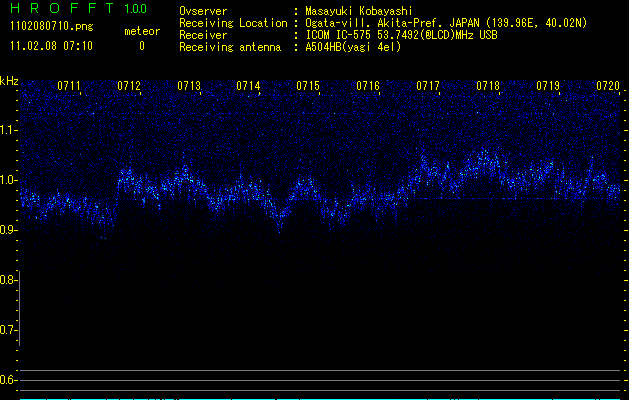Image resolution: width=629 pixels, height=400 pixels.
Task: Click the 0720 time marker
Action: (607, 87)
